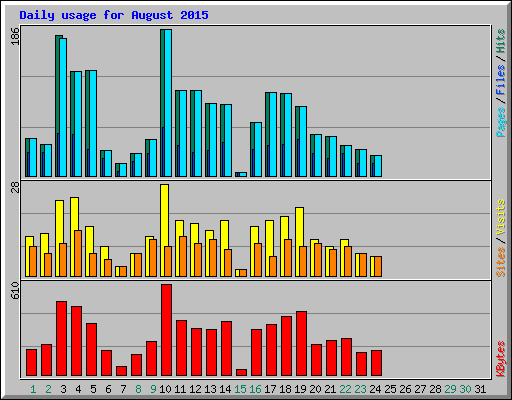Click day label "3" on the x-axis
This screenshot has width=512, height=400.
click(63, 389)
